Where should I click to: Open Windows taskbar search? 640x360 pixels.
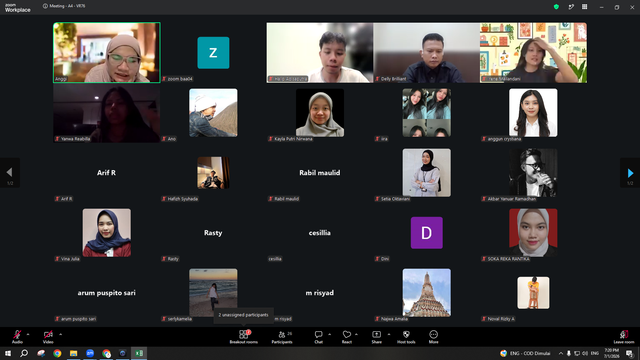(x=24, y=353)
